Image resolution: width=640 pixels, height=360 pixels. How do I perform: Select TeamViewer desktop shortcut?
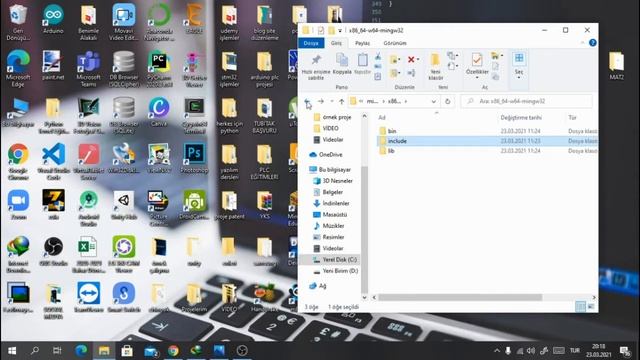coord(89,297)
